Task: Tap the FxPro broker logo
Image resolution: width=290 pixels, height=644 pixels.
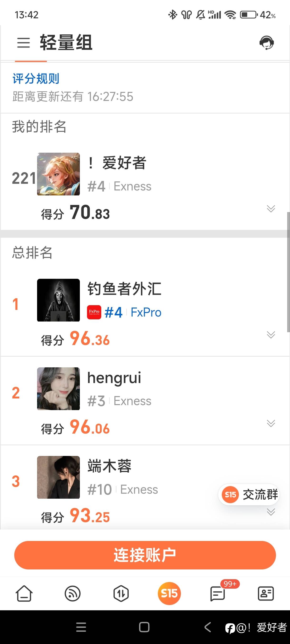Action: click(x=94, y=312)
